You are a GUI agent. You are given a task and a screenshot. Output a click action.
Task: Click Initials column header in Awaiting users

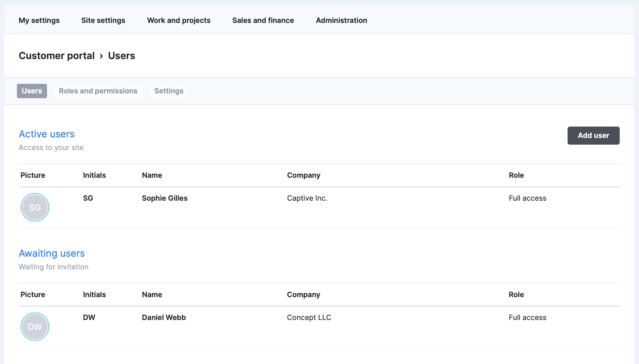click(x=94, y=294)
